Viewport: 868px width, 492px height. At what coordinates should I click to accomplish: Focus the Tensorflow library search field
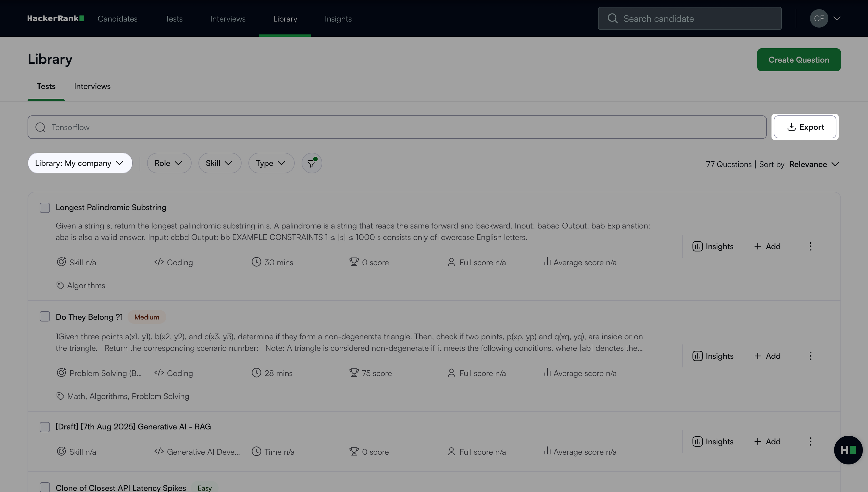(397, 127)
